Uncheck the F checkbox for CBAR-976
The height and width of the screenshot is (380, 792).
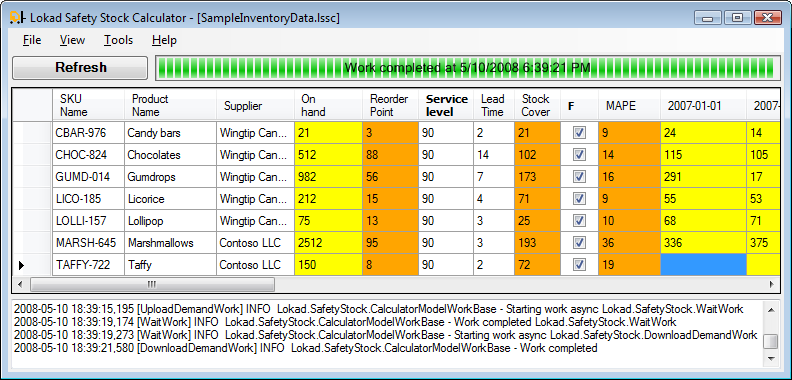pos(579,133)
